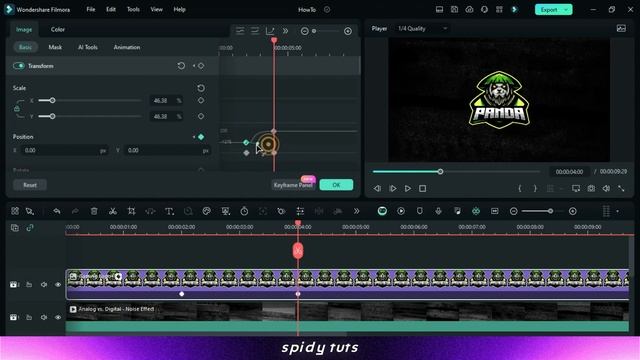Hide the Noise Effect track eye icon

point(58,317)
